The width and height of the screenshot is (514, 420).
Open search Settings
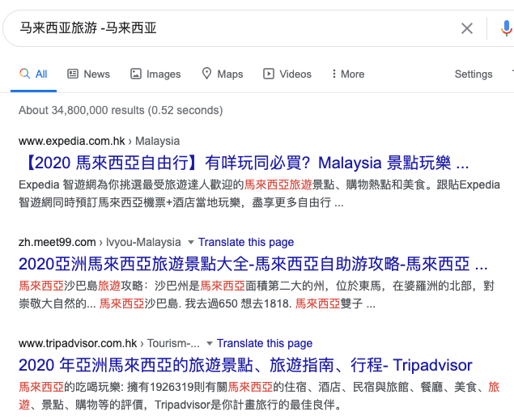point(474,74)
